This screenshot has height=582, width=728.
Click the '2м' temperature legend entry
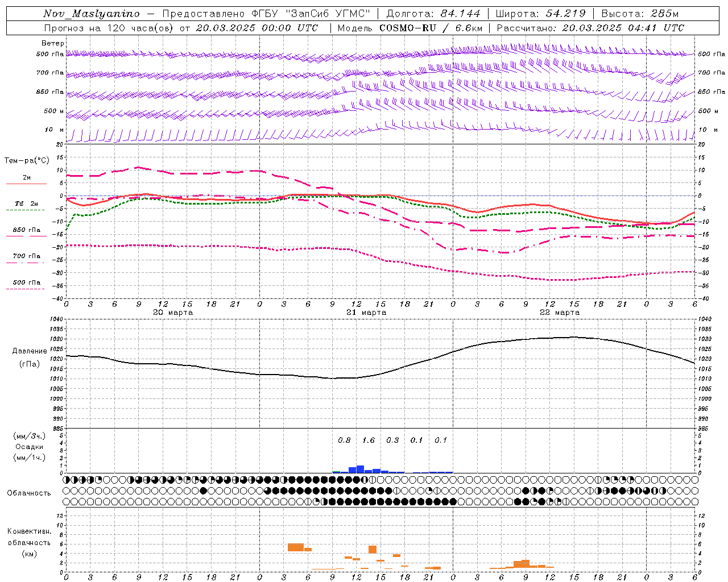click(27, 178)
